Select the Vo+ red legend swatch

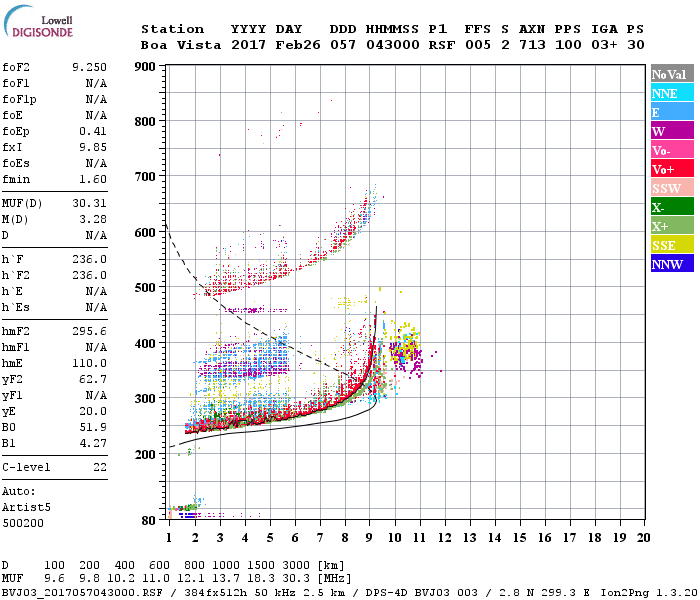[x=672, y=169]
